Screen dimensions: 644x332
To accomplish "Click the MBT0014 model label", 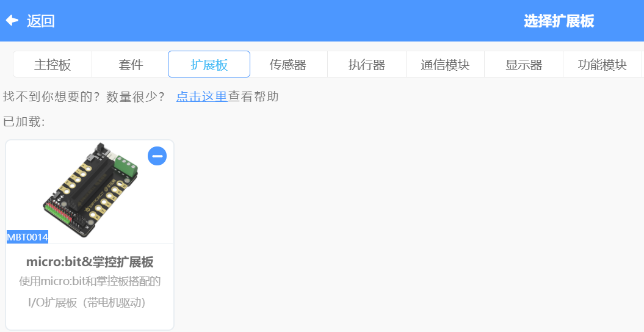I will tap(27, 237).
